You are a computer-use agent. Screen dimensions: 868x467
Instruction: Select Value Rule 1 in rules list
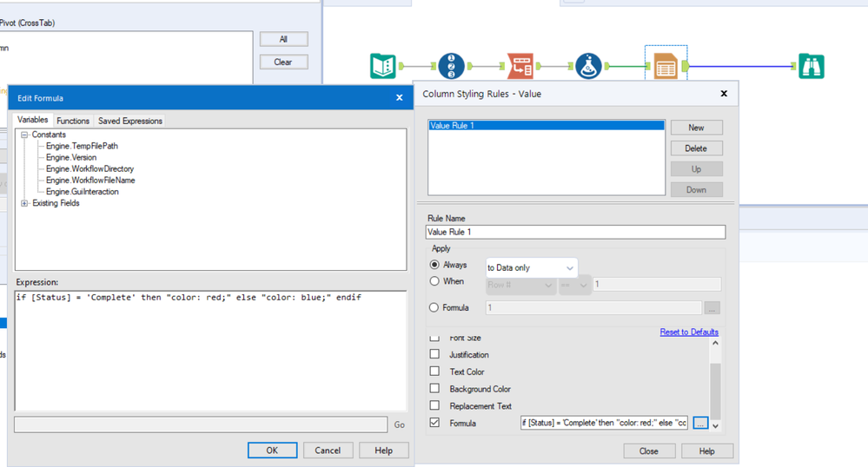[x=547, y=126]
